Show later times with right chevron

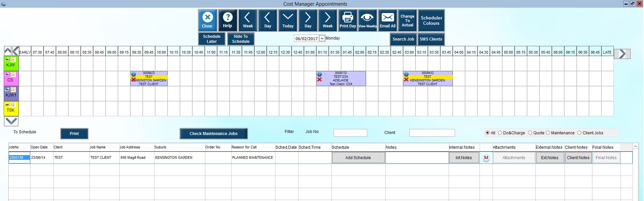point(622,54)
